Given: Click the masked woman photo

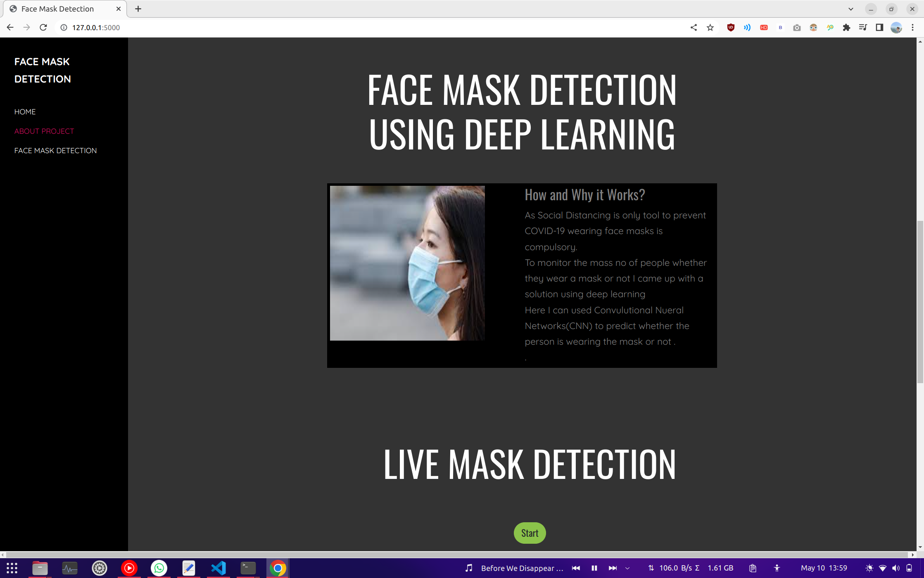Looking at the screenshot, I should (407, 263).
